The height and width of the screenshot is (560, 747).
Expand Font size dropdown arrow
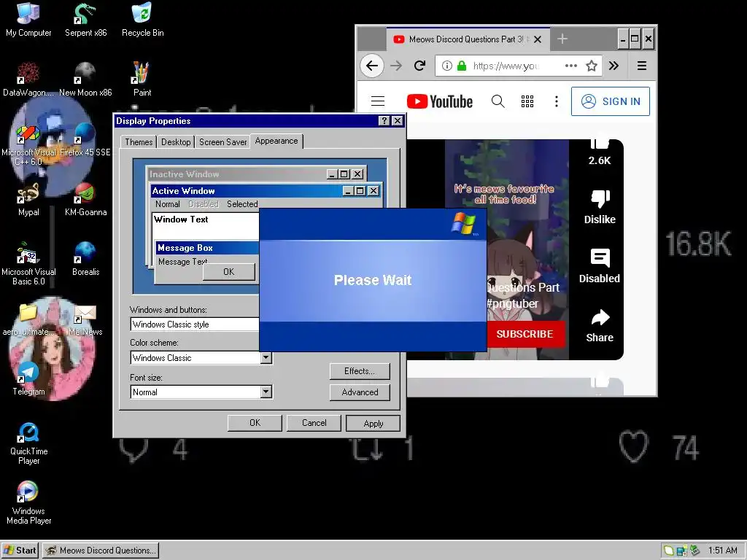pyautogui.click(x=266, y=392)
